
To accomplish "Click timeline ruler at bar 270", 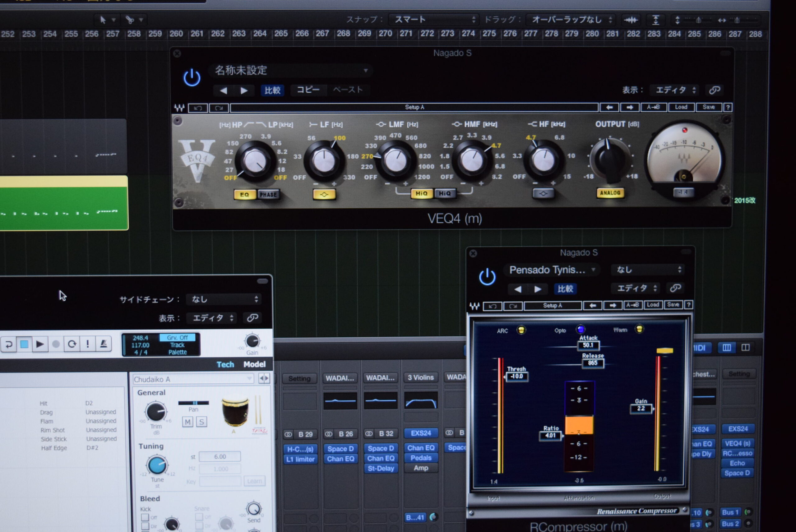I will [386, 34].
